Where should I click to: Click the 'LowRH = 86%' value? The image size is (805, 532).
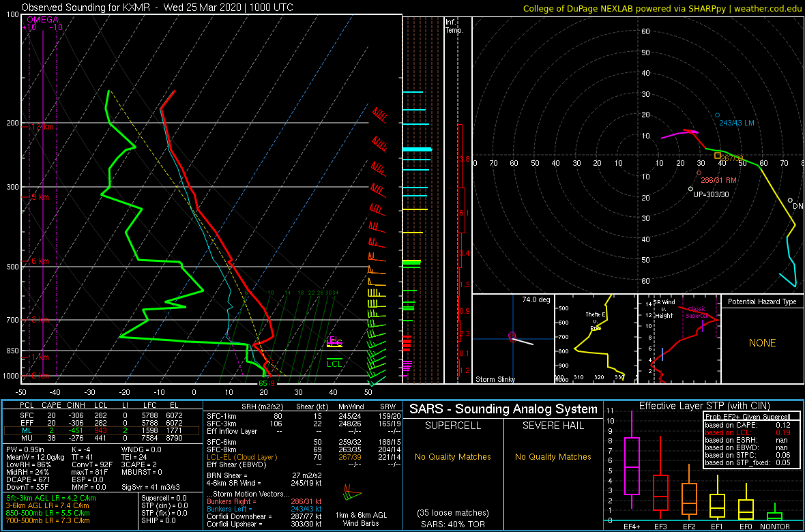pyautogui.click(x=27, y=464)
